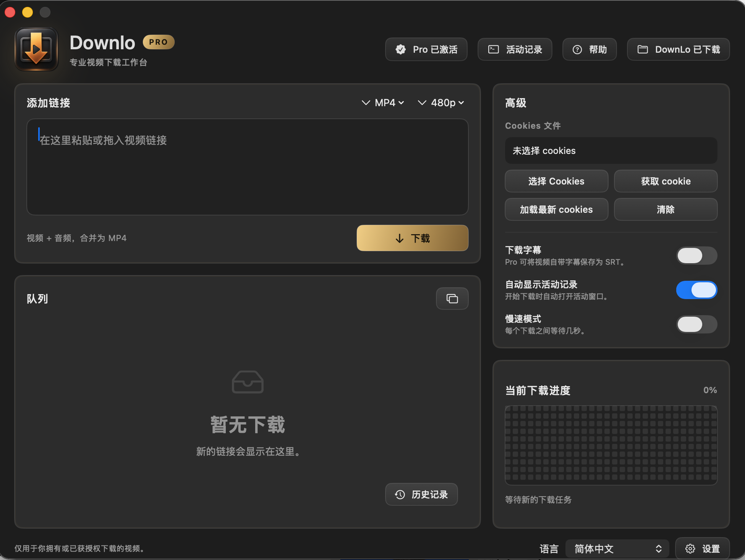Enable the 下载字幕 subtitle toggle
The image size is (745, 560).
pos(697,256)
